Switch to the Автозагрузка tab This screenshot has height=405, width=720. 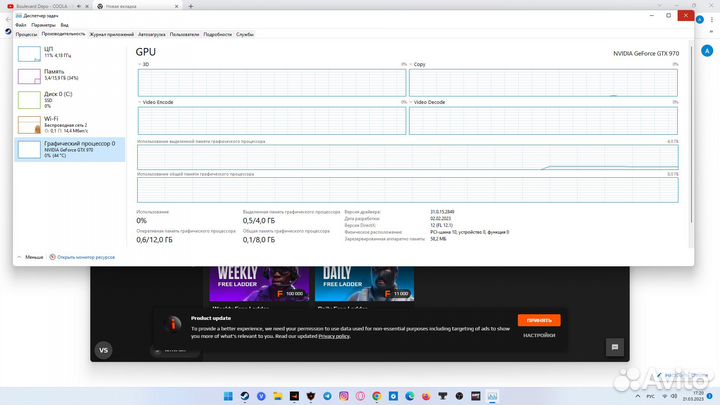point(152,34)
